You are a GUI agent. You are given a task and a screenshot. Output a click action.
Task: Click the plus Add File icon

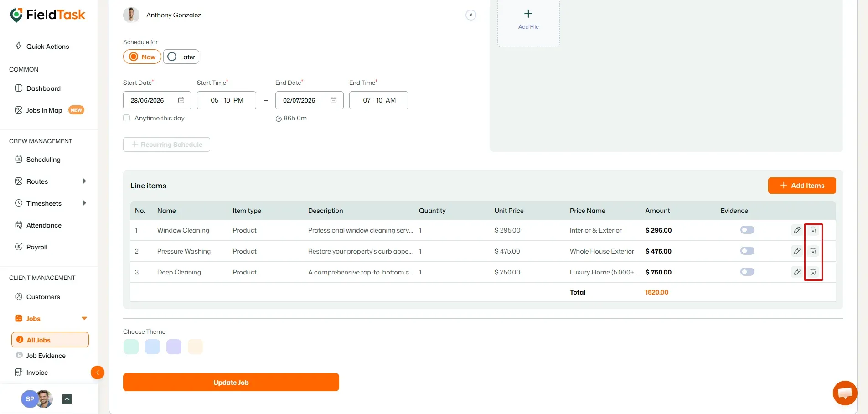click(528, 14)
